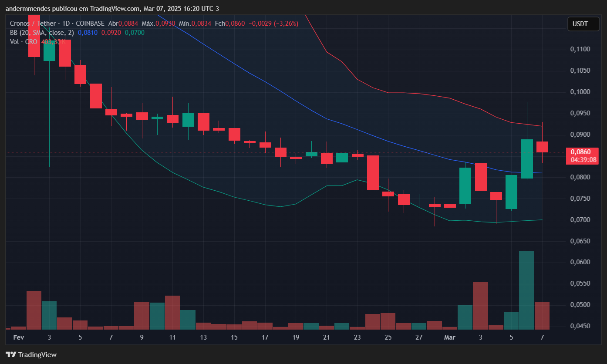Click the 19 date label on time axis
Image resolution: width=607 pixels, height=364 pixels.
[296, 337]
